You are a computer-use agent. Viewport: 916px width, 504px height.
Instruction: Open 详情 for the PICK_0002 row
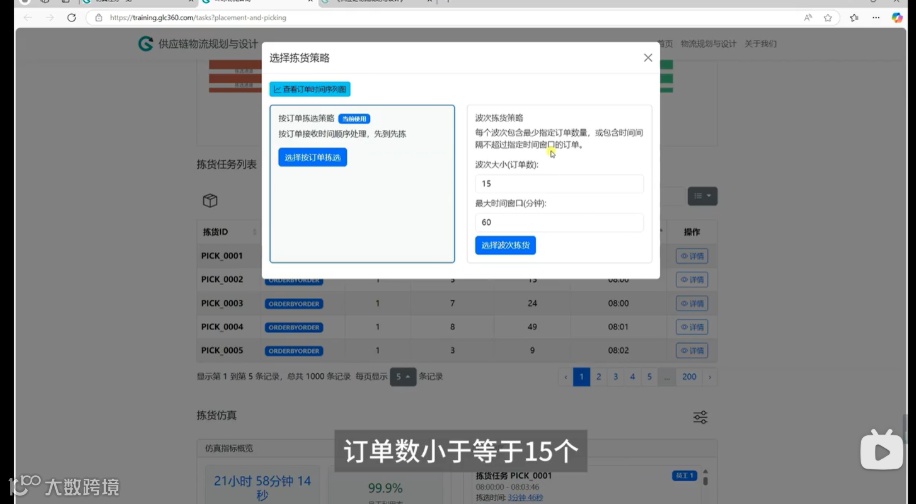(692, 280)
